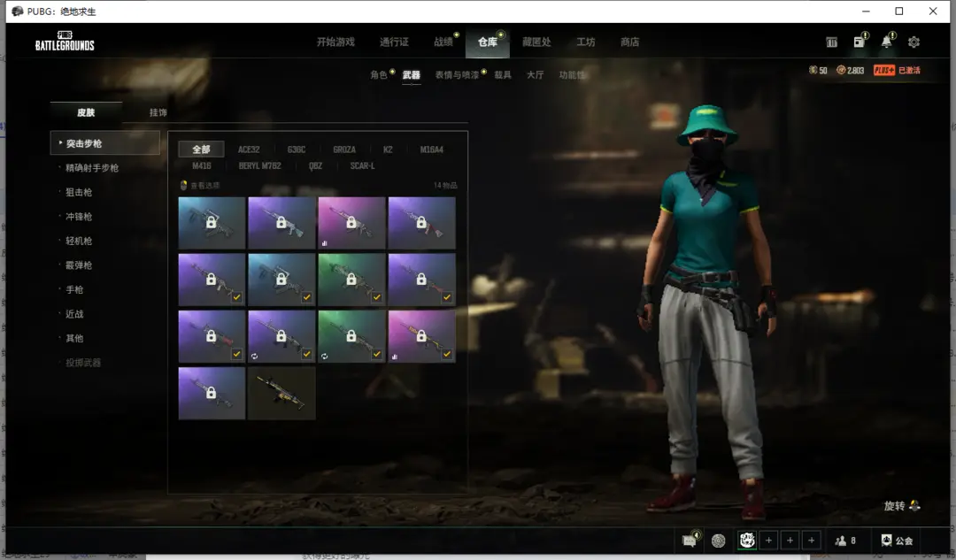
Task: Click the orange PLUS+ badge
Action: point(884,70)
